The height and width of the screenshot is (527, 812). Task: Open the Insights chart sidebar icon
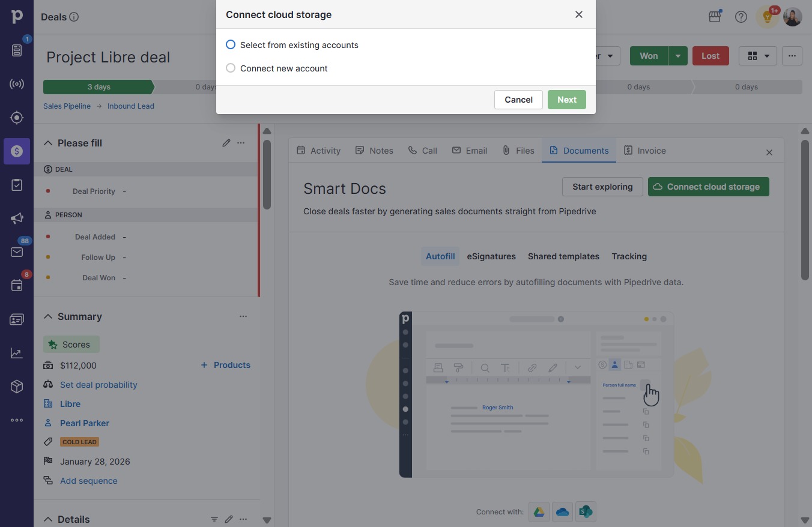[17, 353]
